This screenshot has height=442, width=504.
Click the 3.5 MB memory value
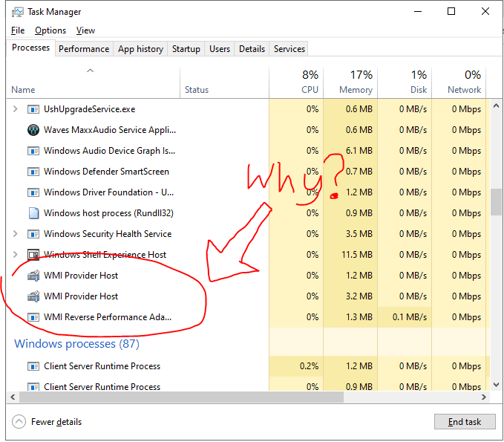(x=359, y=234)
